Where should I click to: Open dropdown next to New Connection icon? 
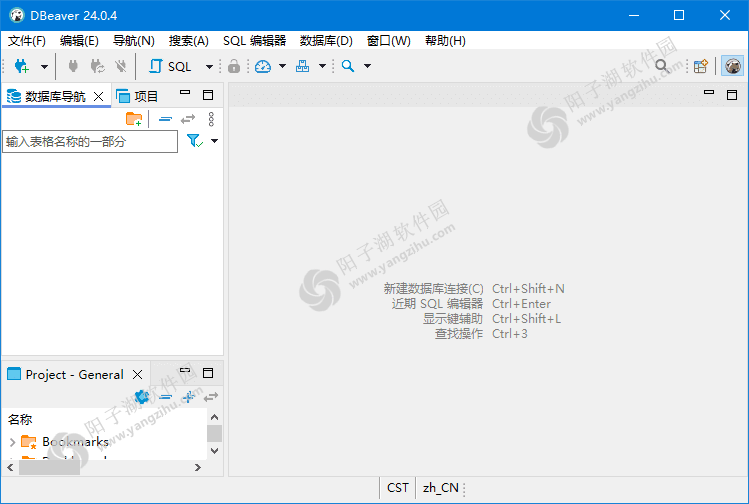44,66
